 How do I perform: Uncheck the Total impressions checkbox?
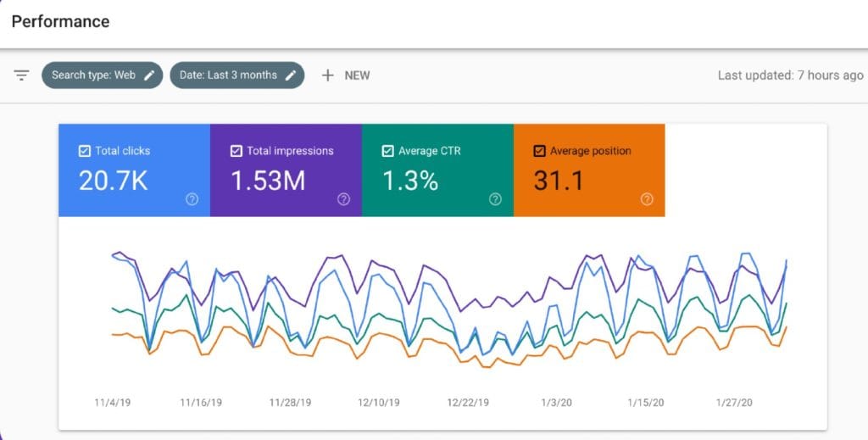coord(236,151)
